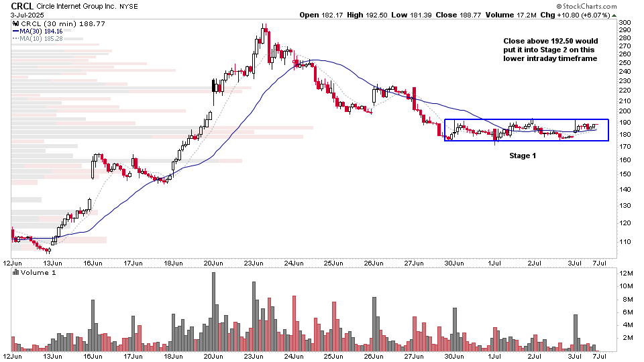644x362 pixels.
Task: Click 18Jun on the volume panel date axis
Action: tap(173, 356)
